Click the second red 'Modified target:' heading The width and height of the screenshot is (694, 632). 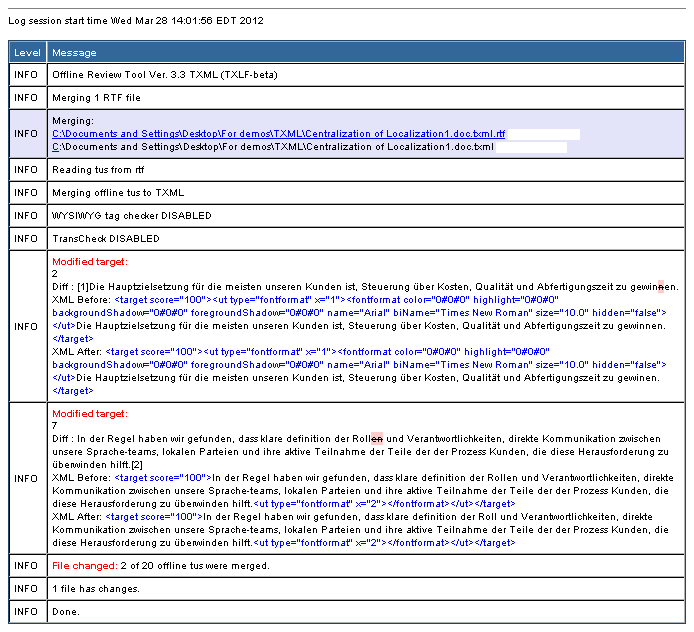pyautogui.click(x=90, y=413)
